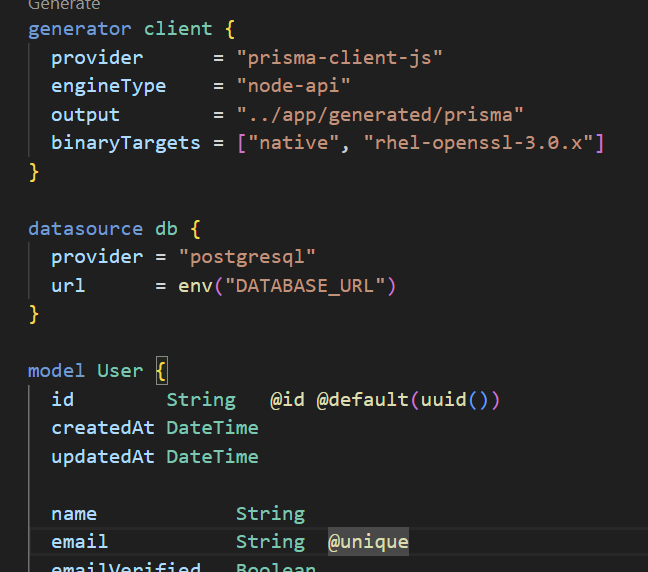Click the Boolean type of emailVerified
The height and width of the screenshot is (572, 648).
coord(276,567)
